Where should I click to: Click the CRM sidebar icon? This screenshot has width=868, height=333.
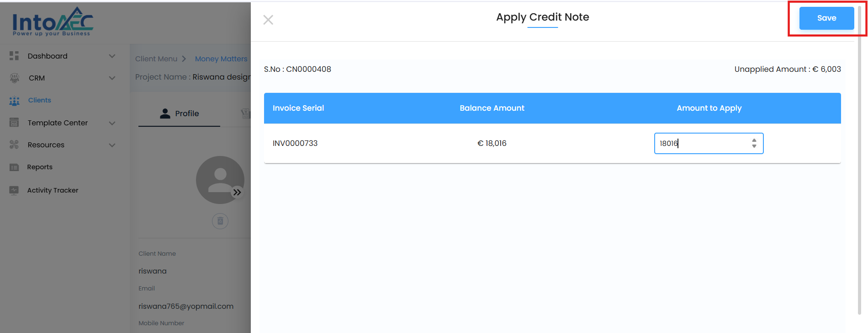[x=15, y=78]
